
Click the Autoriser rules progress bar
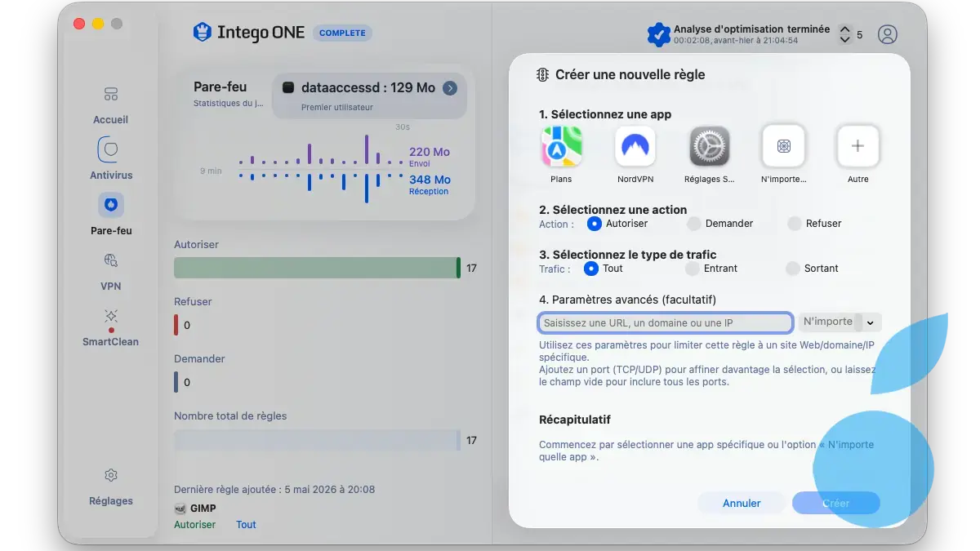tap(317, 268)
